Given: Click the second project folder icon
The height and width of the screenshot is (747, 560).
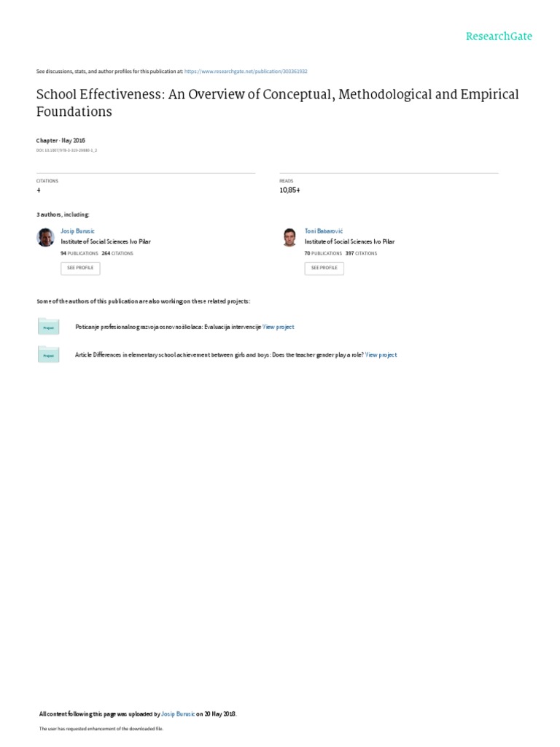Looking at the screenshot, I should pyautogui.click(x=48, y=355).
